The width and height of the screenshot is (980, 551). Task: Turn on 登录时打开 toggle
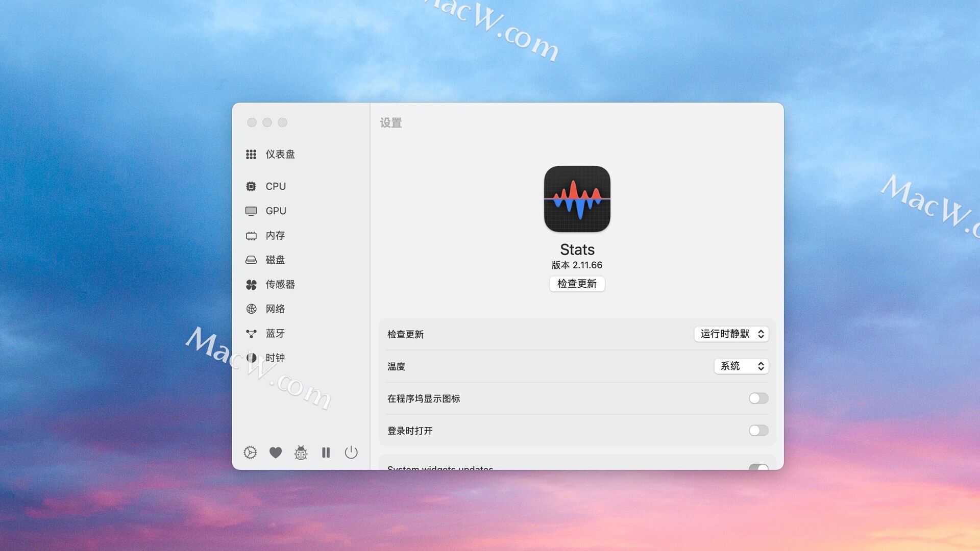point(758,431)
